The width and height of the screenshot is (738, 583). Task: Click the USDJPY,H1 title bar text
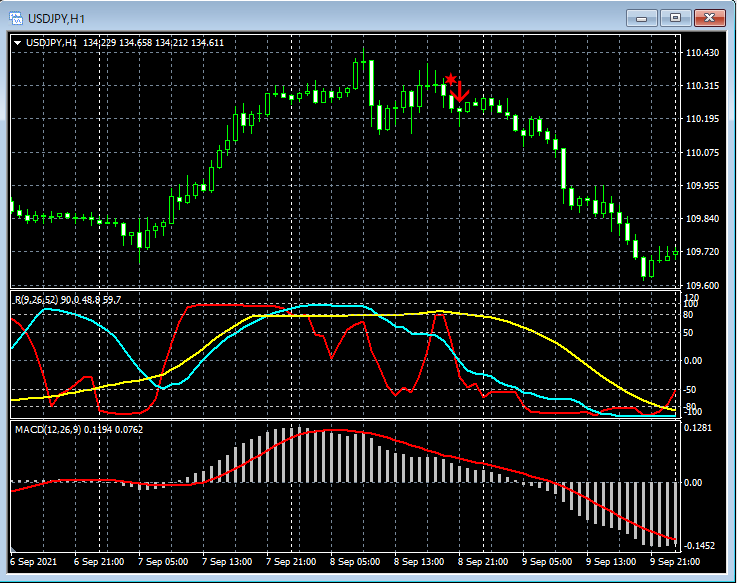point(58,18)
